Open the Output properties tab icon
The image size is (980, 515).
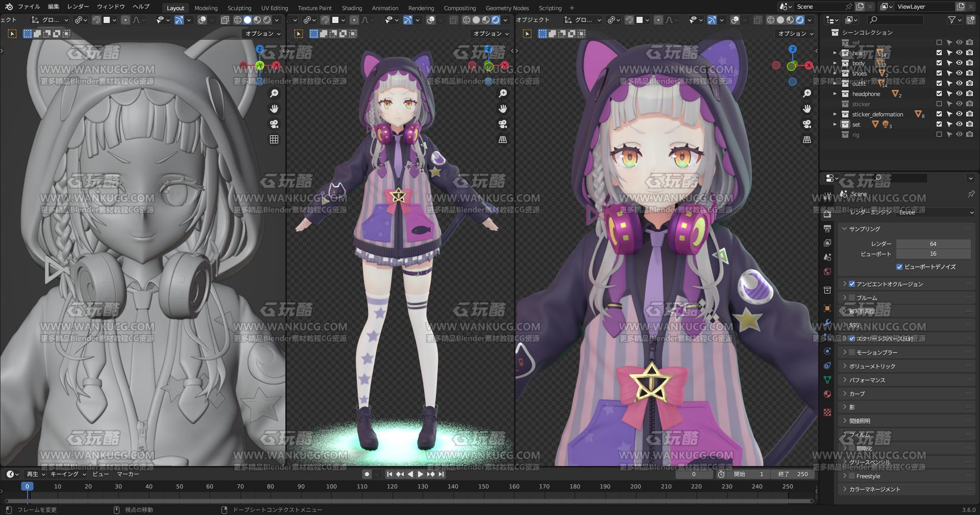[x=827, y=229]
